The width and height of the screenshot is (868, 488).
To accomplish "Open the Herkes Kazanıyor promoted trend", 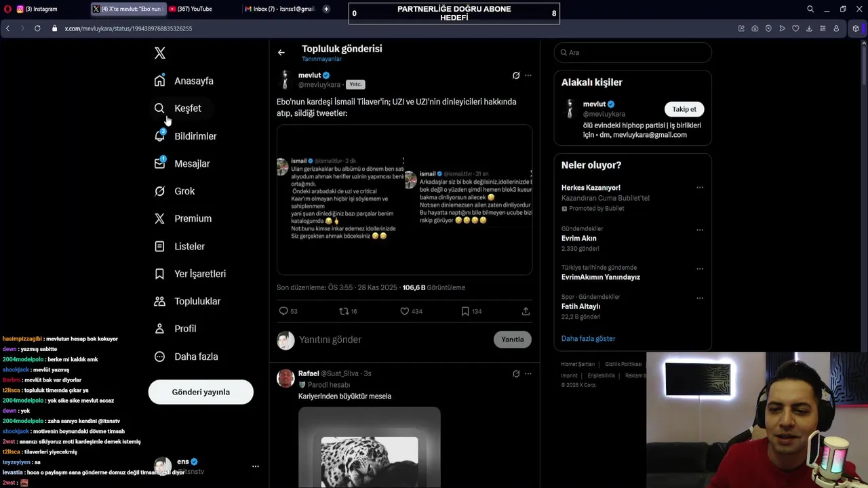I will [x=591, y=188].
